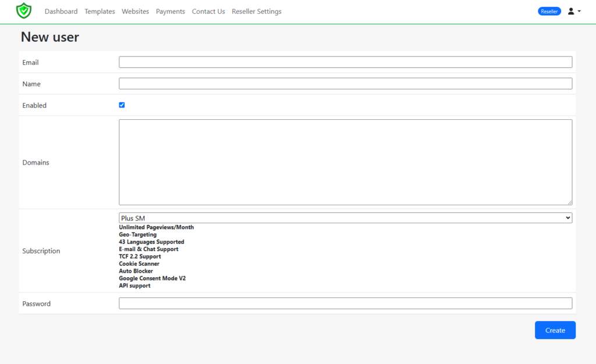Click the 'New user' page heading
This screenshot has height=364, width=596.
point(50,37)
